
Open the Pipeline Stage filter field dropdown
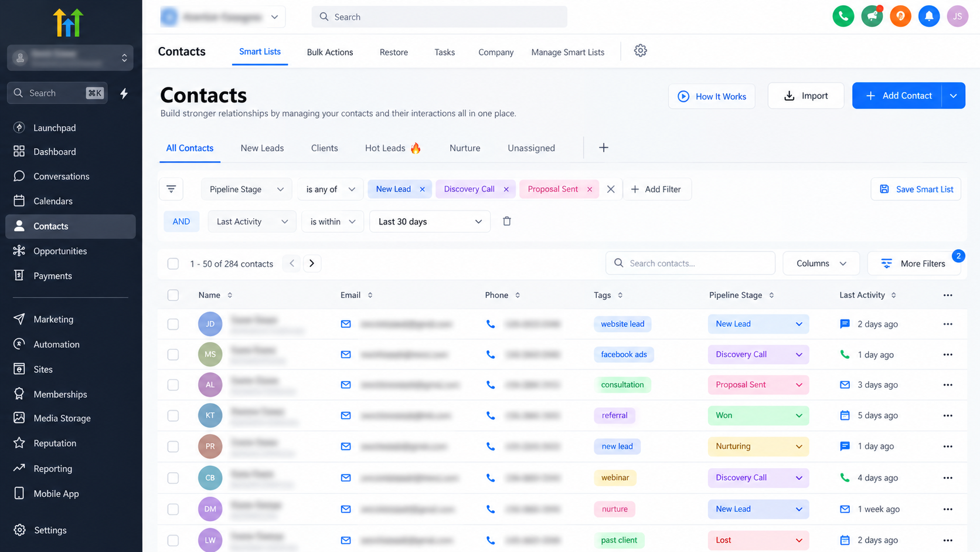tap(247, 189)
